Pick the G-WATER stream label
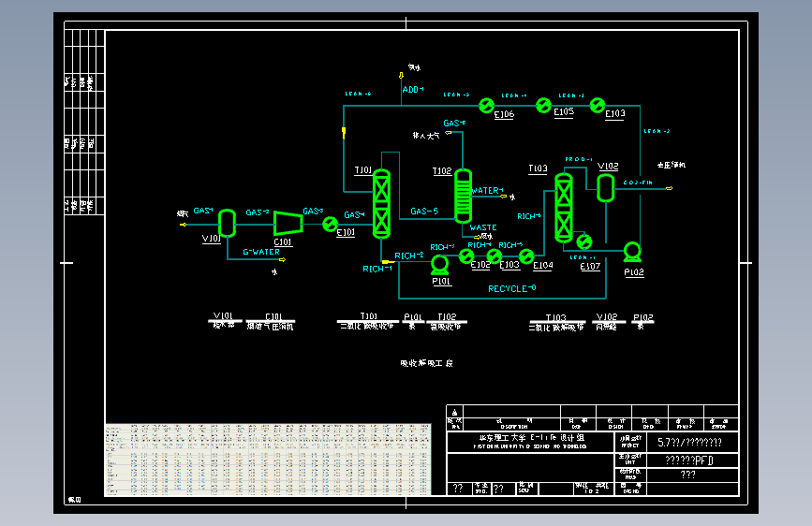The width and height of the screenshot is (812, 526). click(261, 252)
